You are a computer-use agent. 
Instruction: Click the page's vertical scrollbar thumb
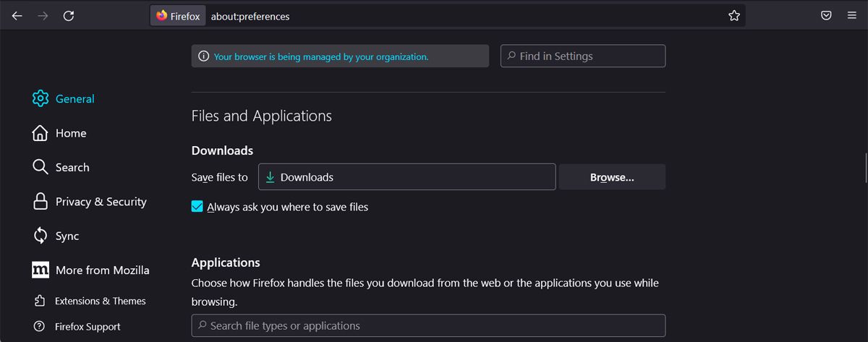(866, 168)
